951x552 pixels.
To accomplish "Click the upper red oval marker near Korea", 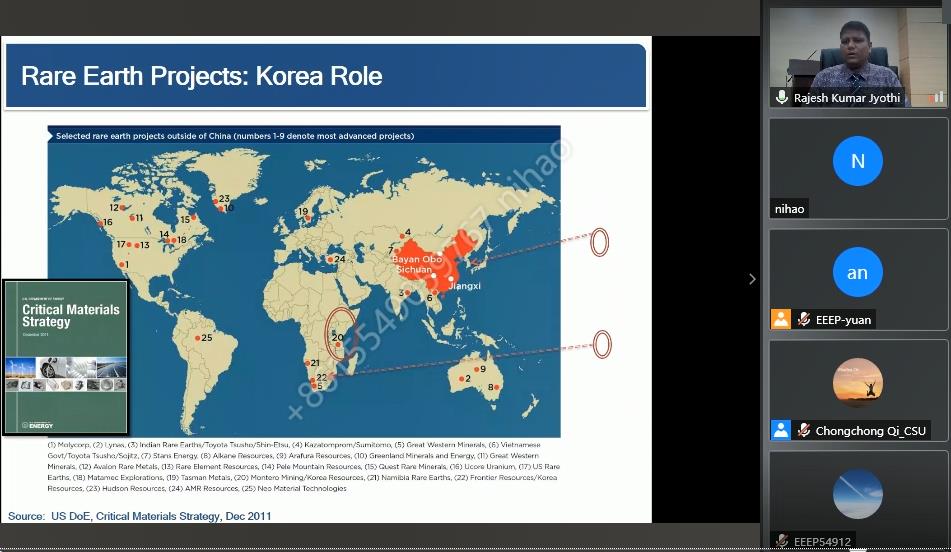I will pyautogui.click(x=599, y=242).
